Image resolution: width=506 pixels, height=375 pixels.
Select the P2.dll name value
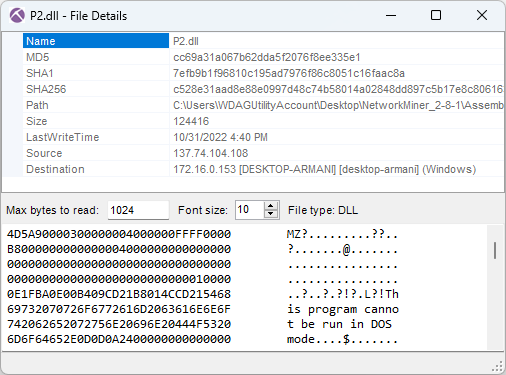[186, 41]
